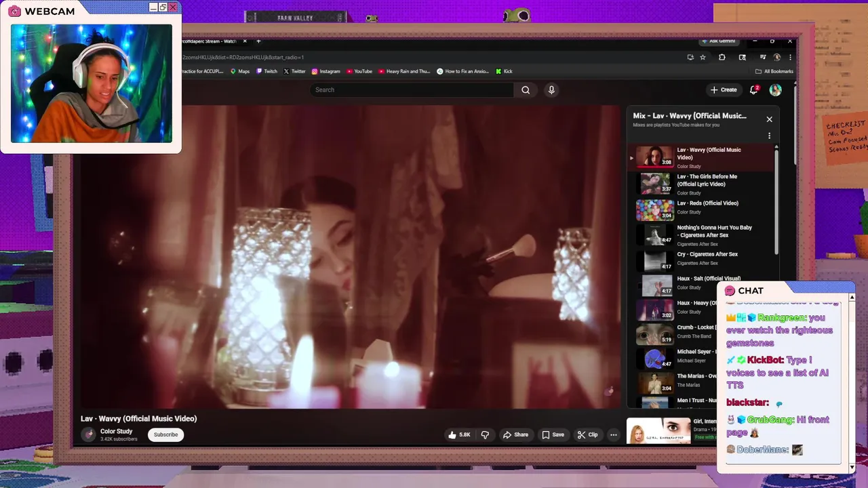Open the Instagram bookmark
This screenshot has width=868, height=488.
tap(325, 71)
